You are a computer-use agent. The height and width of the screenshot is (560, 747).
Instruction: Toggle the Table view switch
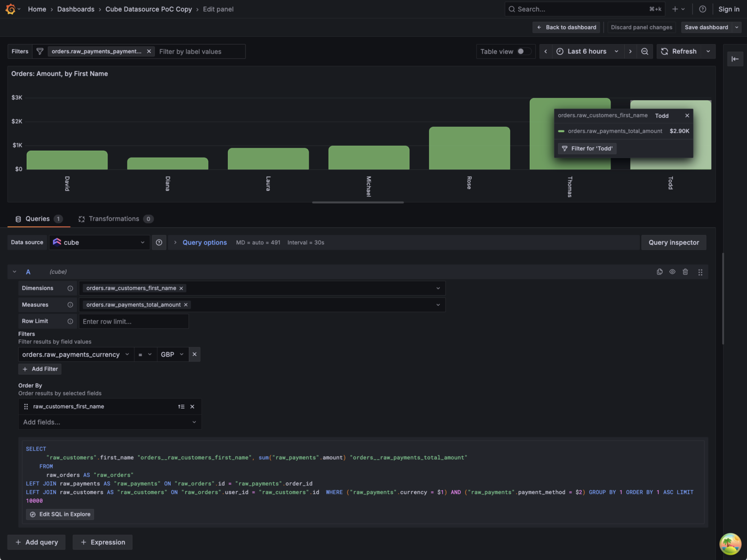524,52
